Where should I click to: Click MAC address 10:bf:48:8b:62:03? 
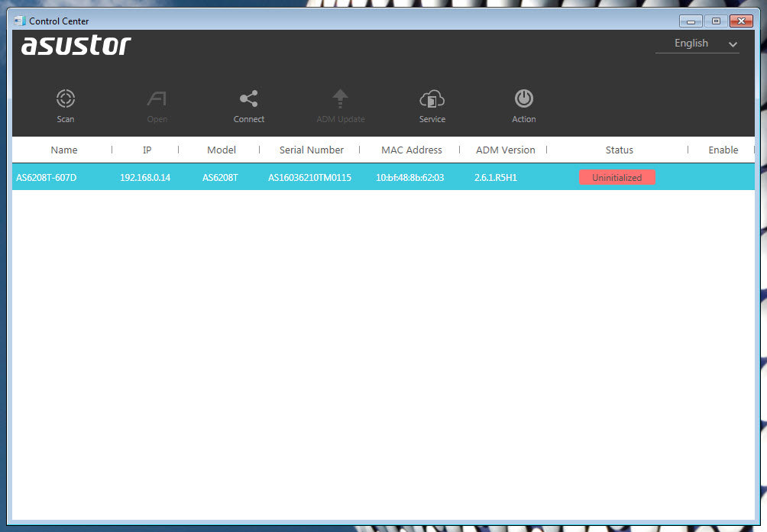pyautogui.click(x=410, y=177)
